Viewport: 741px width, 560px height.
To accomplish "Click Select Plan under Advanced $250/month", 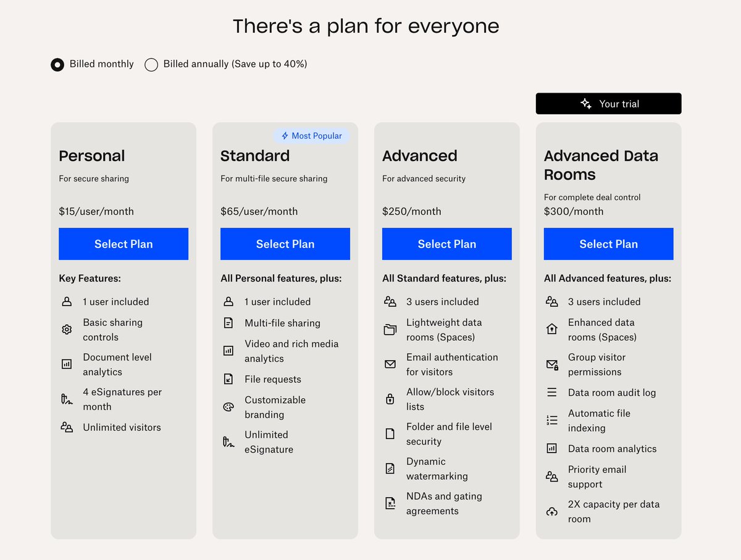I will [x=447, y=244].
